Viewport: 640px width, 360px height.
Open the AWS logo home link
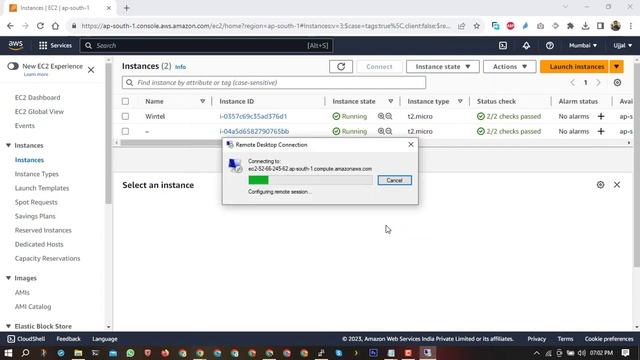coord(16,45)
